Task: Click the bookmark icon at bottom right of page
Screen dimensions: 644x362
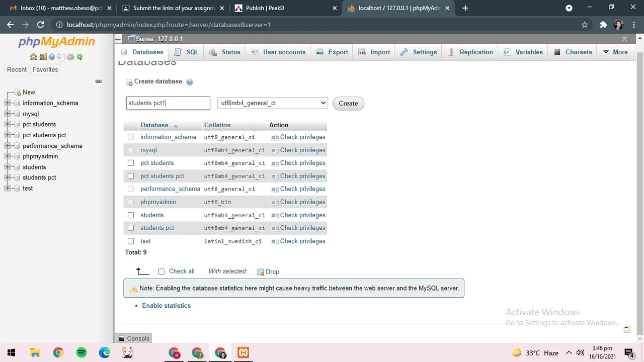Action: (627, 329)
